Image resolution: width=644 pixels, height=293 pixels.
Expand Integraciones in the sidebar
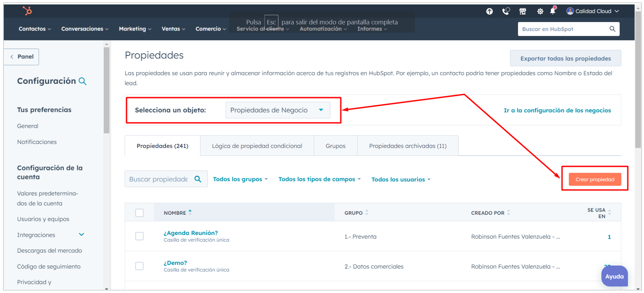coord(81,235)
